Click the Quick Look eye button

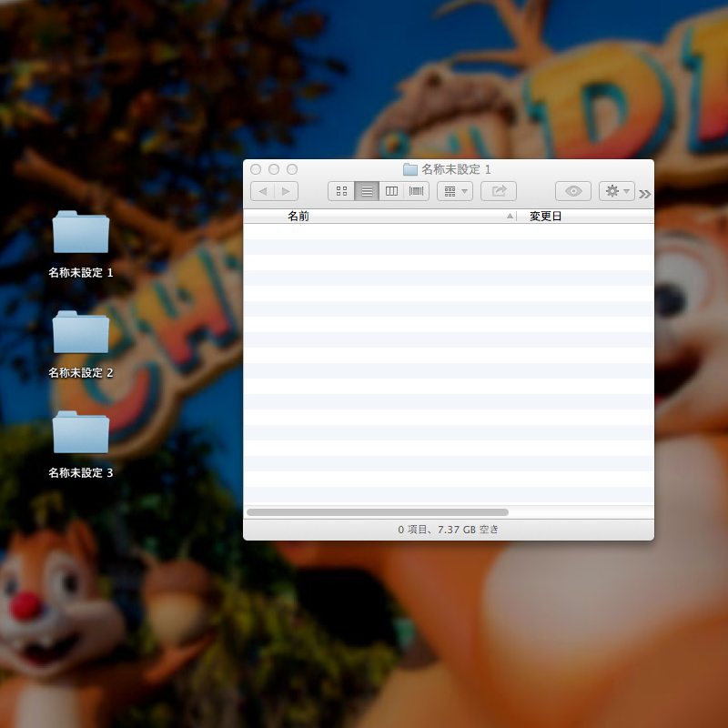(573, 191)
